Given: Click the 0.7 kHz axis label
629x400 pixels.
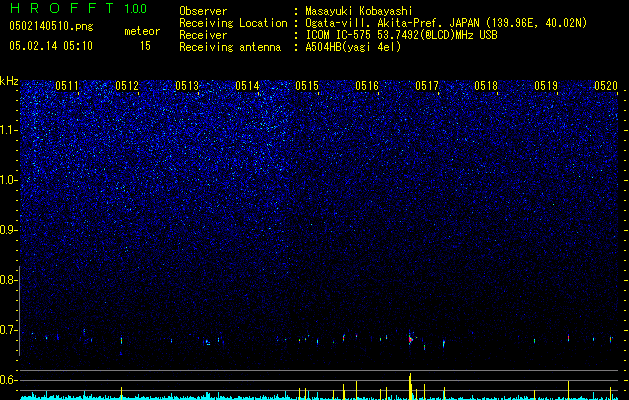Looking at the screenshot, I should coord(9,330).
